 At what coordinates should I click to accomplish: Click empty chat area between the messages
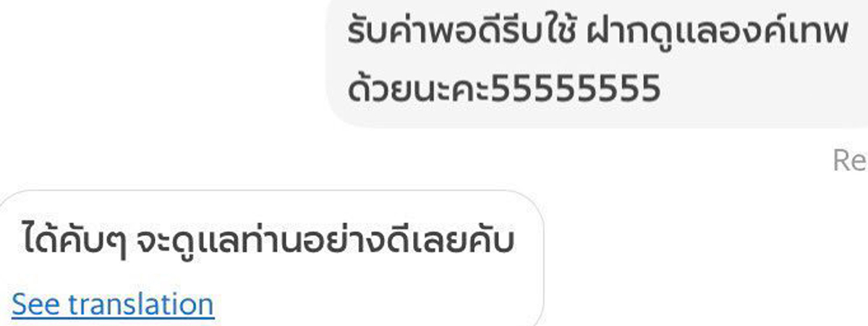pyautogui.click(x=434, y=161)
